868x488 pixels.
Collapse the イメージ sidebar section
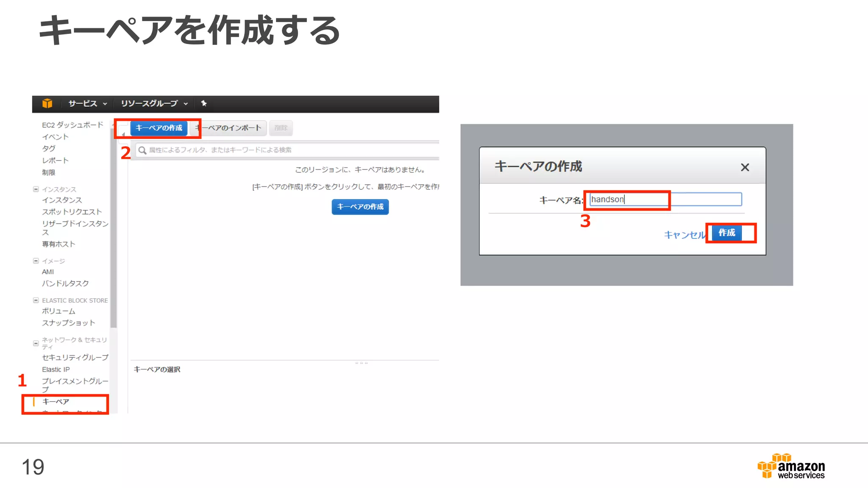[36, 261]
